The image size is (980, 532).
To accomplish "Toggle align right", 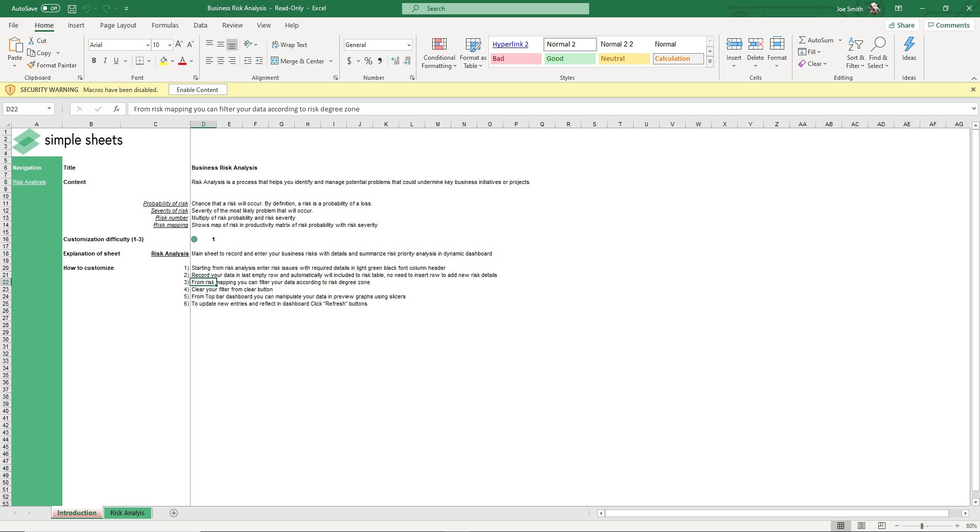I will tap(232, 61).
